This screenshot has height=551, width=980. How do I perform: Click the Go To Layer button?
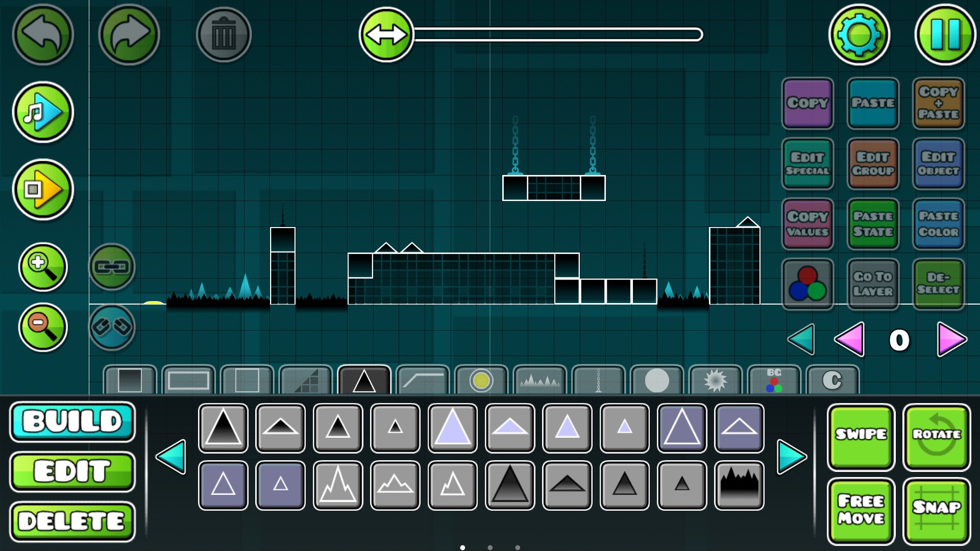click(x=872, y=283)
